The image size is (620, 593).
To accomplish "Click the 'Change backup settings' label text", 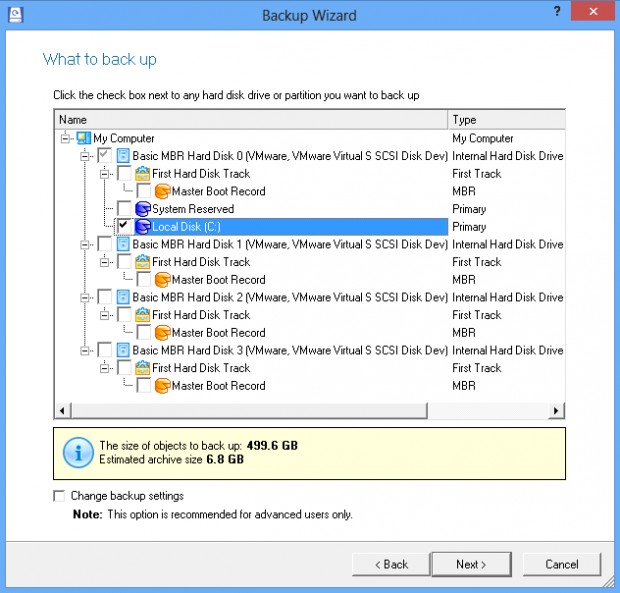I will pyautogui.click(x=127, y=496).
